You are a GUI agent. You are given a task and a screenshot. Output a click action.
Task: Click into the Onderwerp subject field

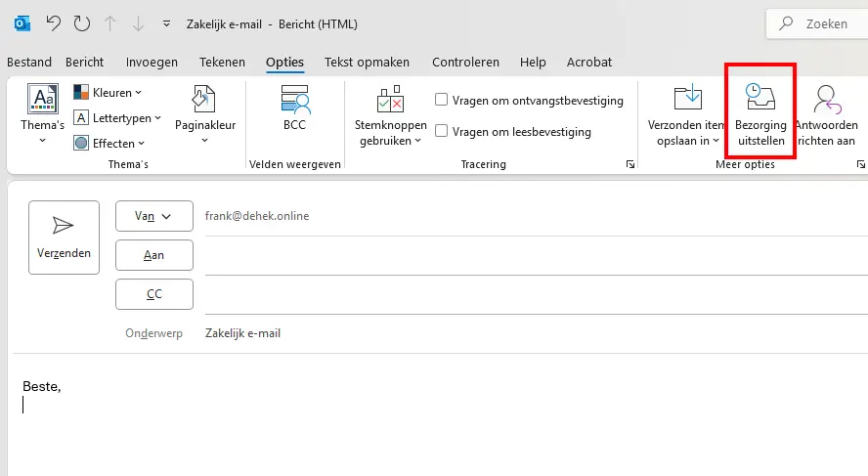pyautogui.click(x=535, y=333)
